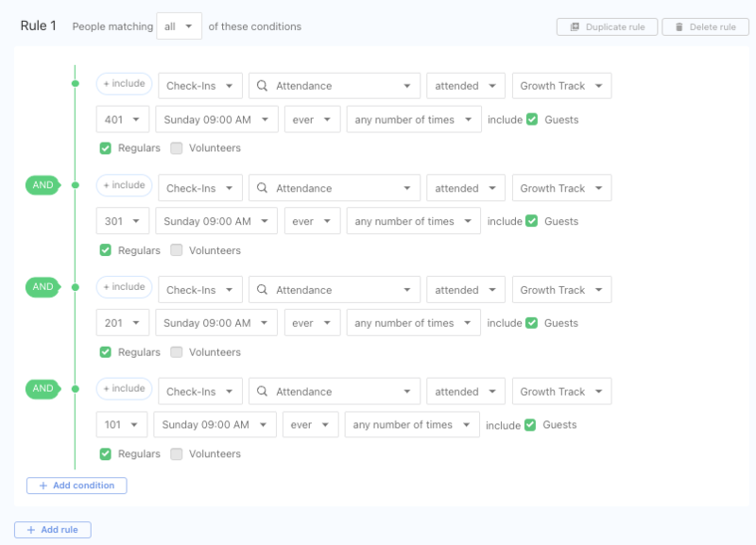Click the Delete rule trash icon
Screen dimensions: 756x545
click(x=679, y=27)
